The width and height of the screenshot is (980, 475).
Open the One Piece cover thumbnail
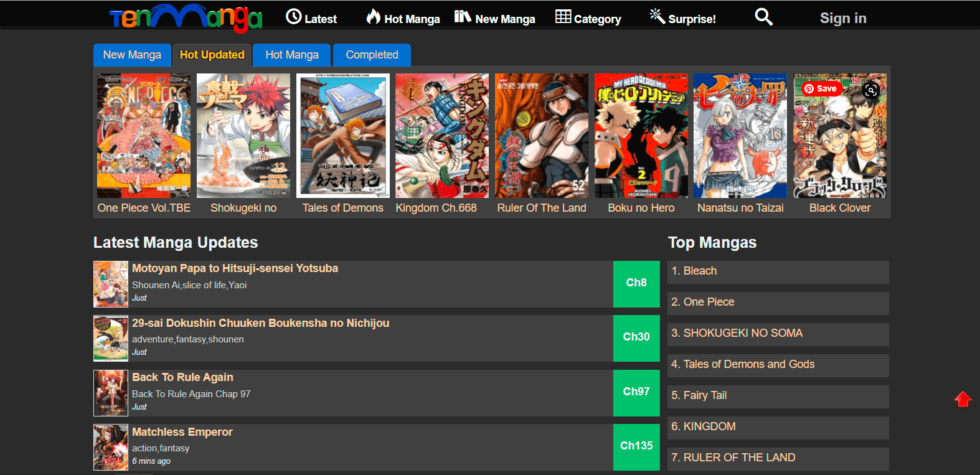pos(144,136)
